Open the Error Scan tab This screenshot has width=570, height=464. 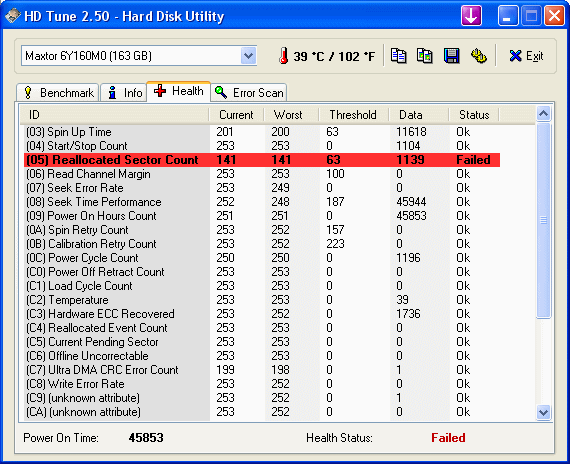(x=249, y=93)
